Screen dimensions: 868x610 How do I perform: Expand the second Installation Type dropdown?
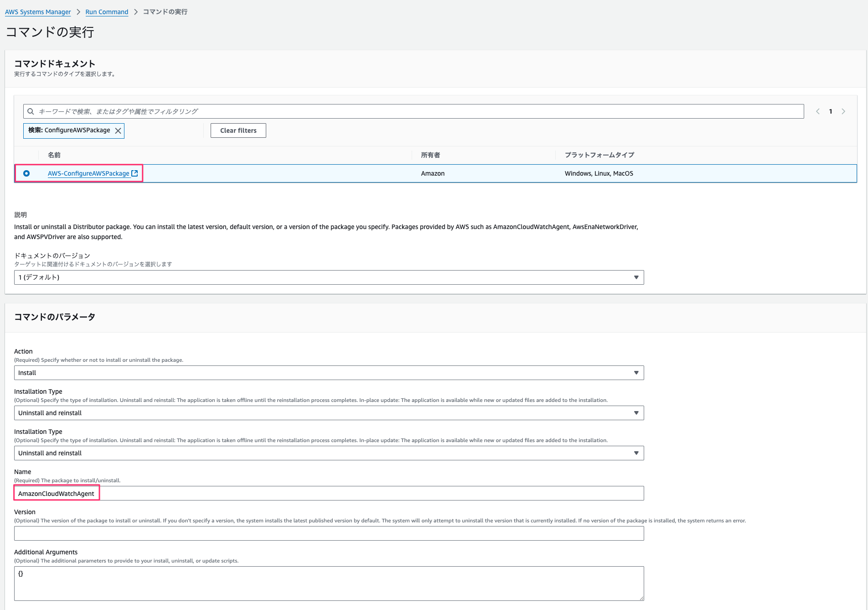point(329,453)
